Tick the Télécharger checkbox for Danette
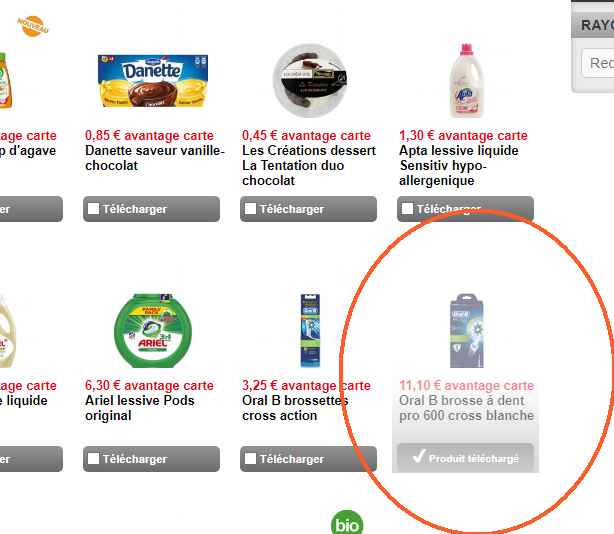This screenshot has width=614, height=534. click(93, 209)
